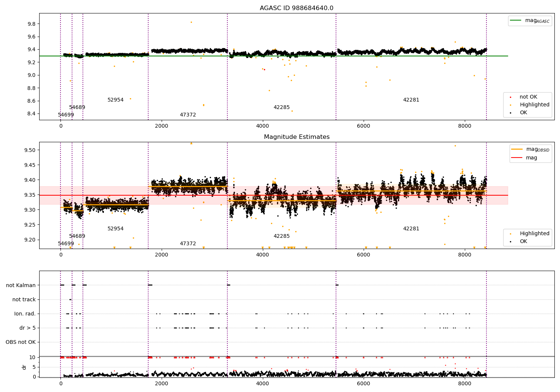
Task: Click the 'dr > 5' y-axis label
Action: (x=28, y=328)
